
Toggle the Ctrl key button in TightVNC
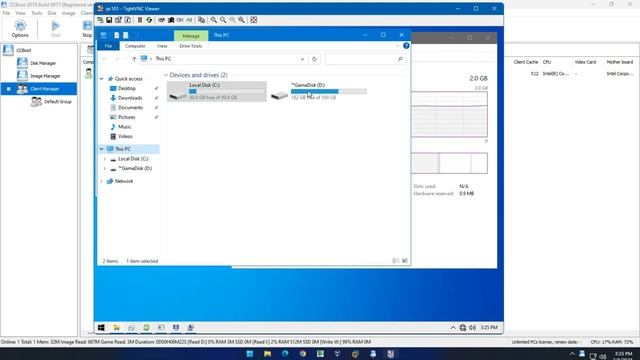[180, 20]
